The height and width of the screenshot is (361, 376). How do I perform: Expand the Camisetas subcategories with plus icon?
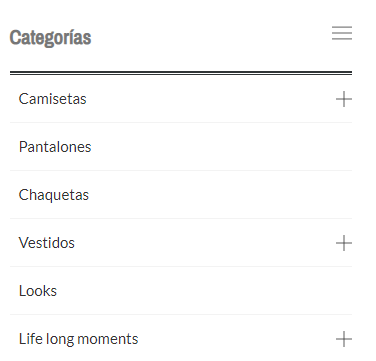[344, 99]
